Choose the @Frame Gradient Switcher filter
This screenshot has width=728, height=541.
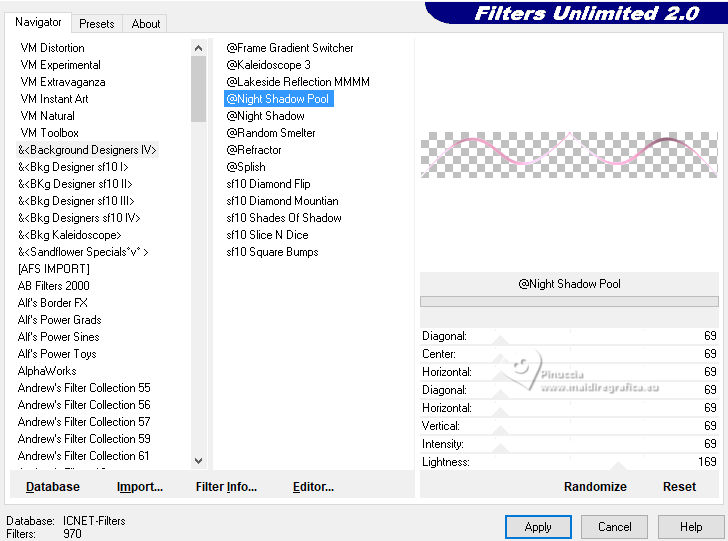click(x=290, y=48)
